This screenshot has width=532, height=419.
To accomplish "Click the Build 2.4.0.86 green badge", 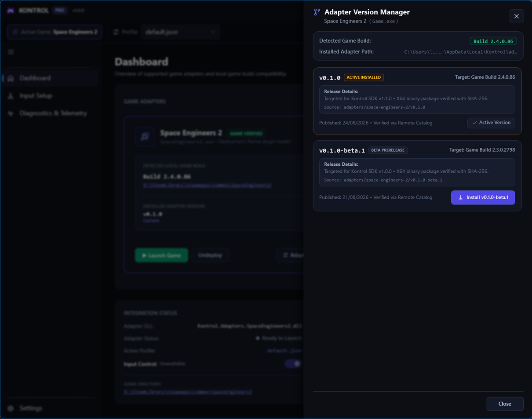I will tap(493, 41).
